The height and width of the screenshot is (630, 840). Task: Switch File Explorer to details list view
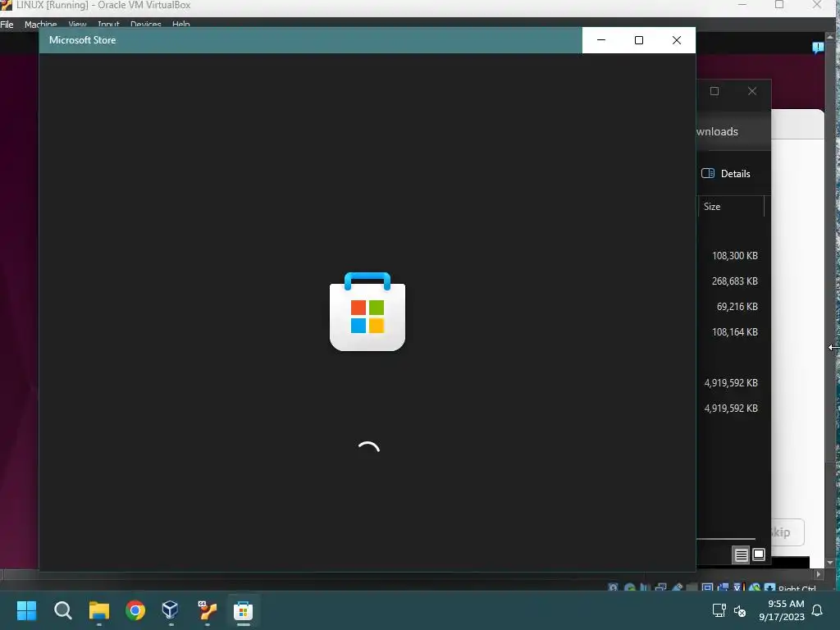point(741,555)
